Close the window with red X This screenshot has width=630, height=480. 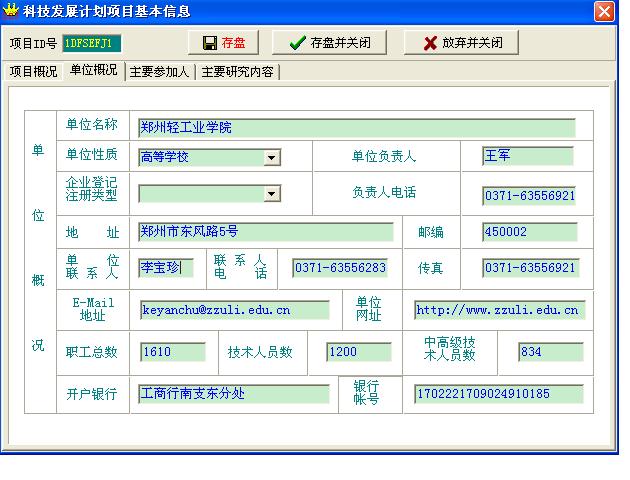click(x=604, y=11)
